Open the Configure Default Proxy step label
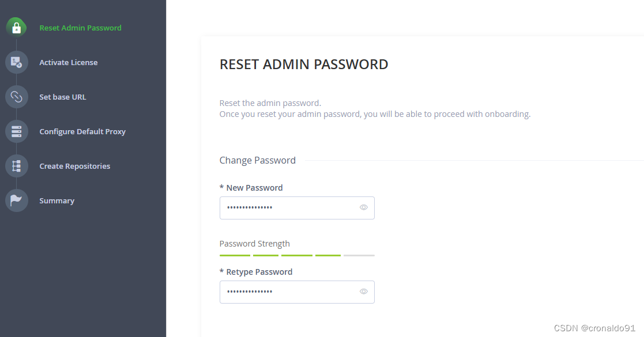Screen dimensions: 644x337 82,131
